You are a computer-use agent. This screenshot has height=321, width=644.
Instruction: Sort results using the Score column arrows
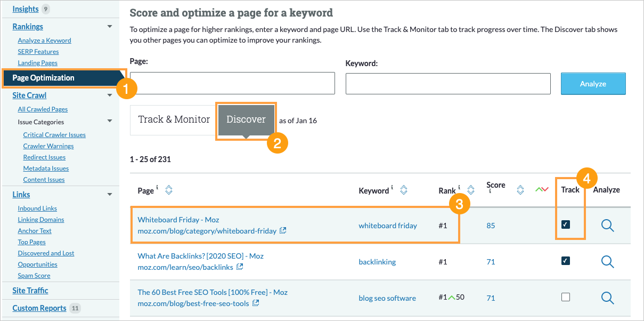pos(520,189)
